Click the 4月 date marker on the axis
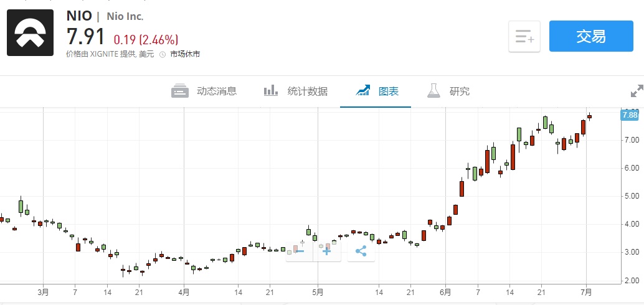Screen dimensions: 644x305 (x=184, y=291)
